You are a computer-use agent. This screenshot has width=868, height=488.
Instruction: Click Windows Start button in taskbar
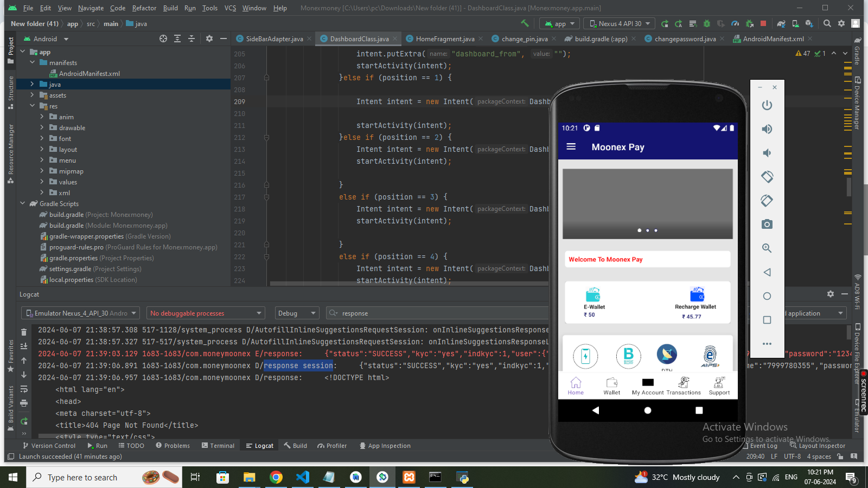tap(13, 477)
